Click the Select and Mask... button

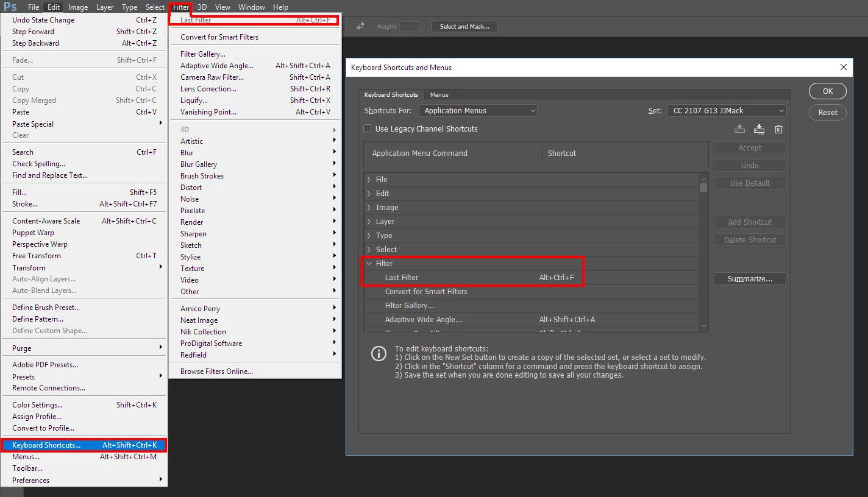[x=464, y=27]
